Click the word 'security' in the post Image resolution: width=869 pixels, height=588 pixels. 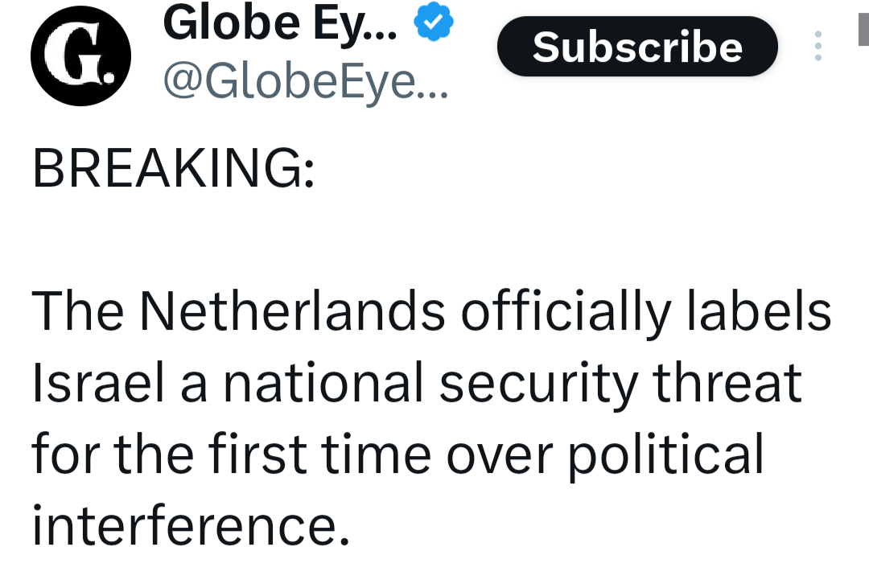[538, 384]
